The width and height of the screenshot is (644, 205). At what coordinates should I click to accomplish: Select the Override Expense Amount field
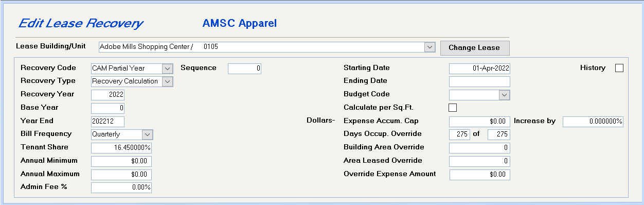(479, 175)
